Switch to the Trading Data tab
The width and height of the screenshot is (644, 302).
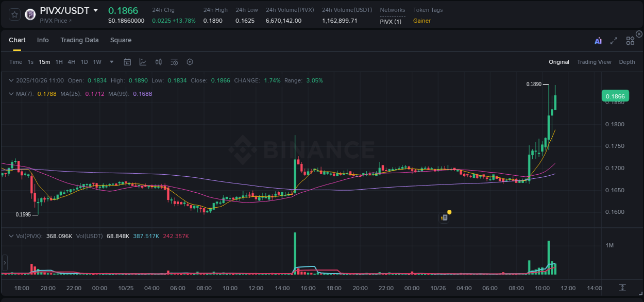[79, 40]
